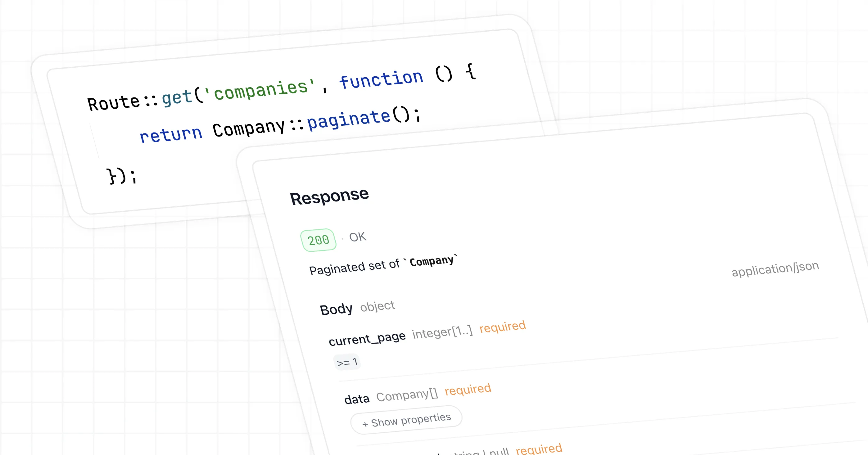Click the data property name
Screen dimensions: 868x455
tap(357, 399)
